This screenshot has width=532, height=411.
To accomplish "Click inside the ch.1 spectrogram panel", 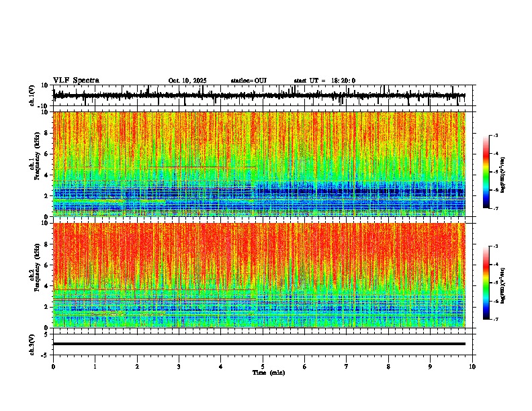I will click(x=259, y=164).
